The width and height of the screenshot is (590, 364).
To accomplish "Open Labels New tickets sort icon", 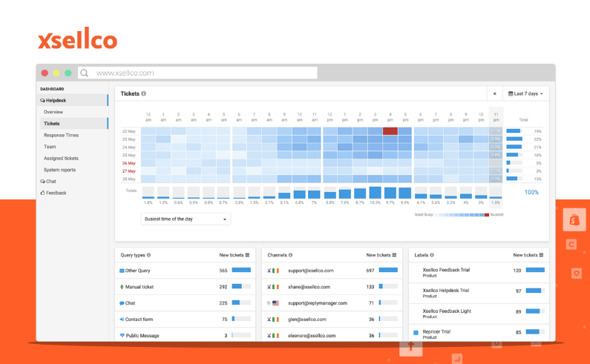I will [541, 255].
